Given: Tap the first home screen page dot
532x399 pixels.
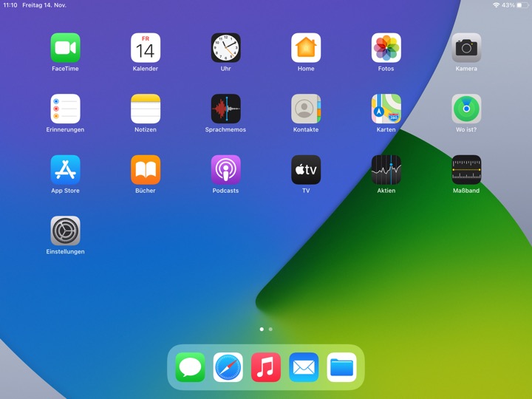Looking at the screenshot, I should (262, 329).
